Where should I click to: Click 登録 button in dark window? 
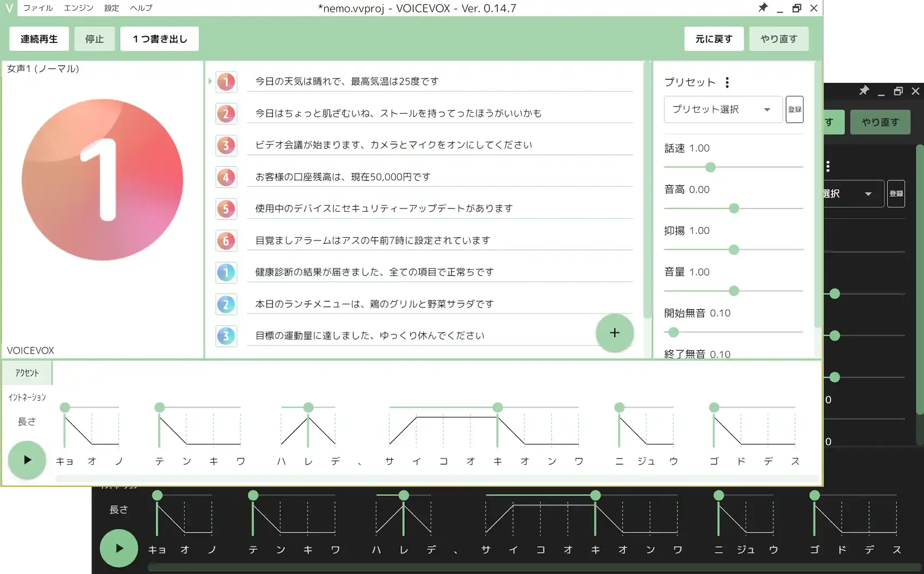[x=896, y=193]
